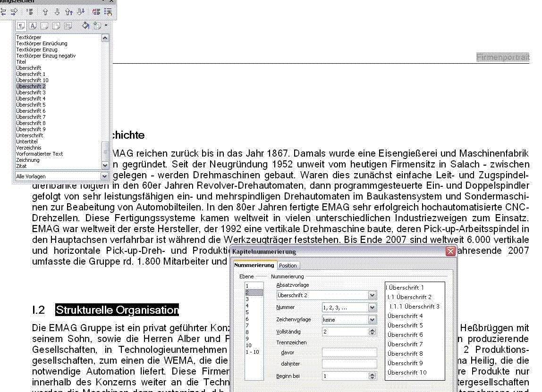The image size is (542, 392).
Task: Click the demote chapter down-arrow icon
Action: coord(57,12)
